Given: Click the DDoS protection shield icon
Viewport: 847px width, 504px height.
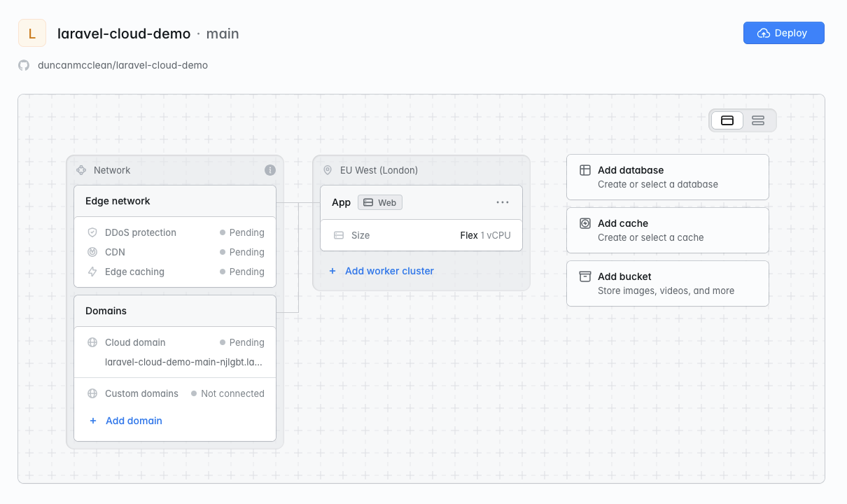Looking at the screenshot, I should point(92,232).
